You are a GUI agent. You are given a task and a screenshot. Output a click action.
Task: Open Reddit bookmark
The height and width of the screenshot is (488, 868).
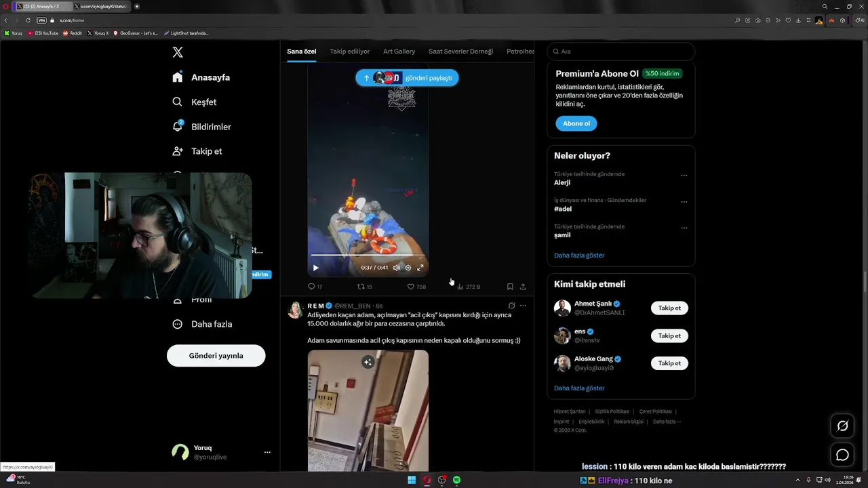pos(73,33)
